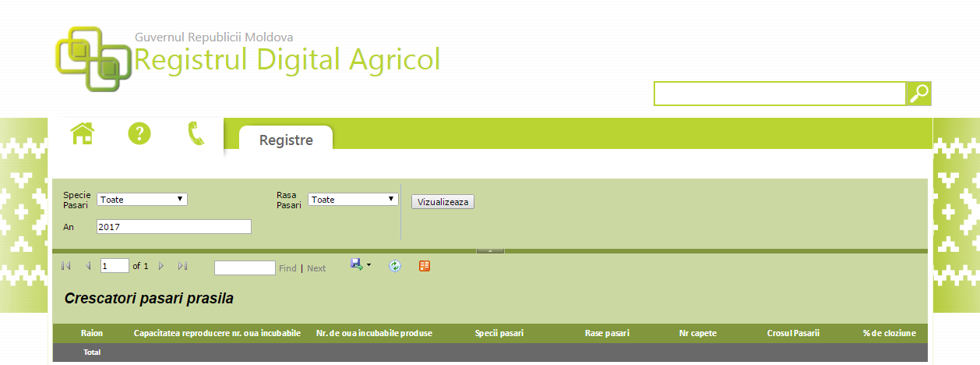Click the Next search link
The image size is (980, 365).
(316, 268)
